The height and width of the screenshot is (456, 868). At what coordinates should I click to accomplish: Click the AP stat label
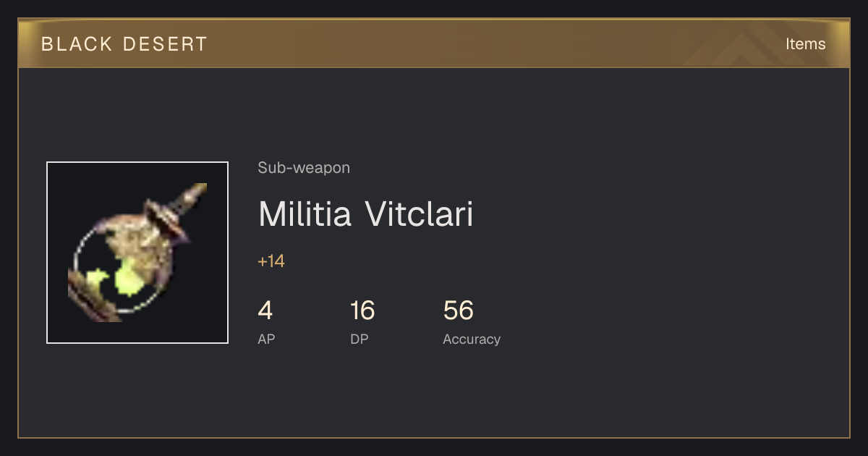pos(266,339)
